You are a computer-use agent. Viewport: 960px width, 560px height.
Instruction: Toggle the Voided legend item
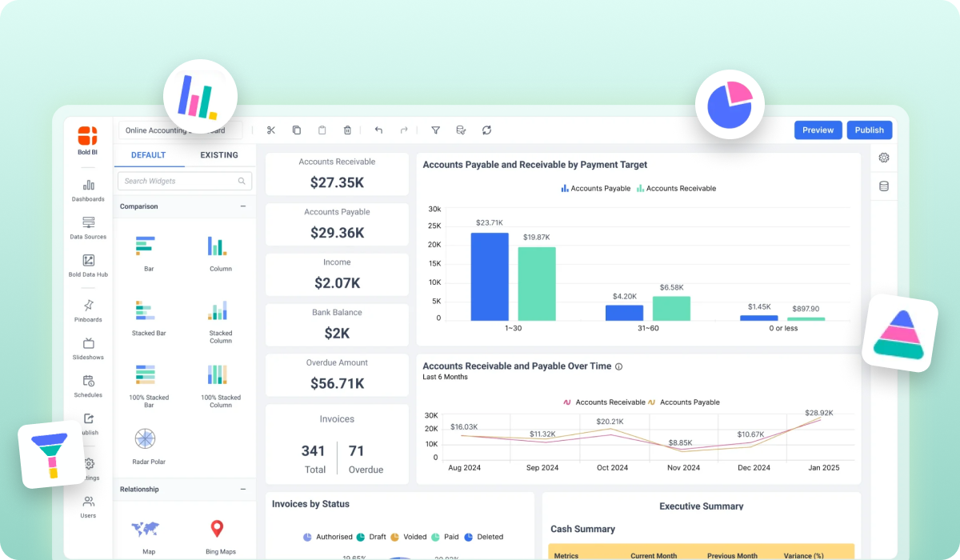coord(408,537)
